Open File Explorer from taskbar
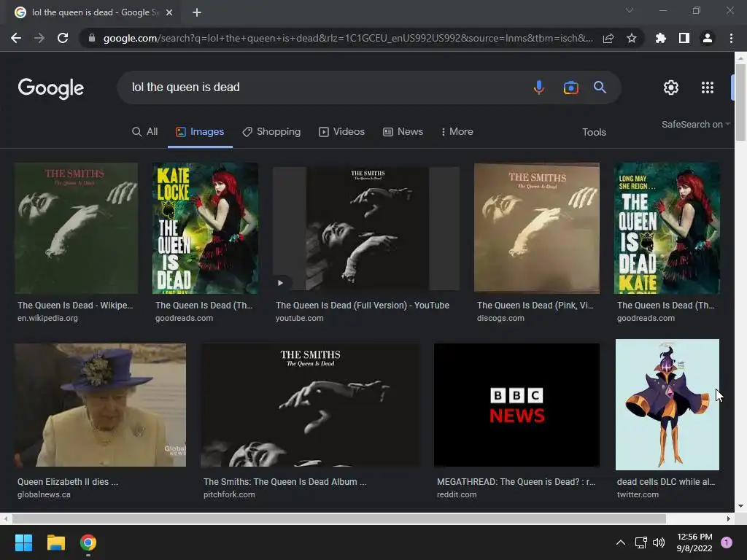The image size is (747, 560). (x=55, y=542)
